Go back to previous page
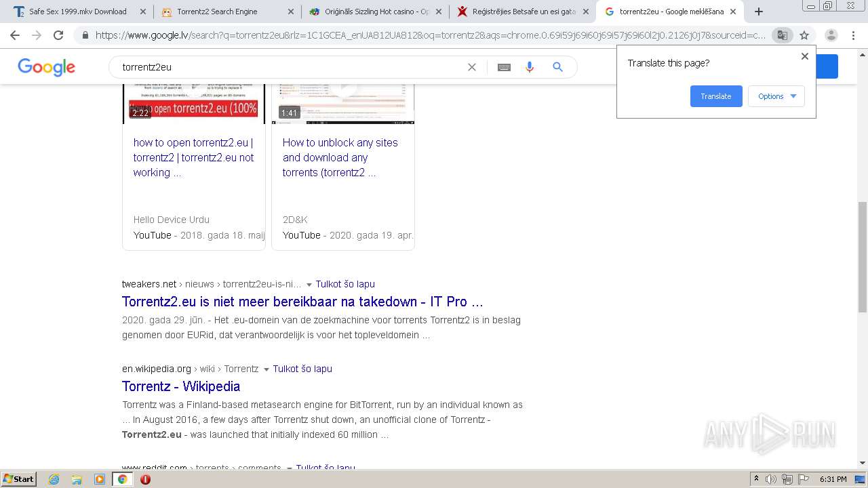 tap(15, 35)
